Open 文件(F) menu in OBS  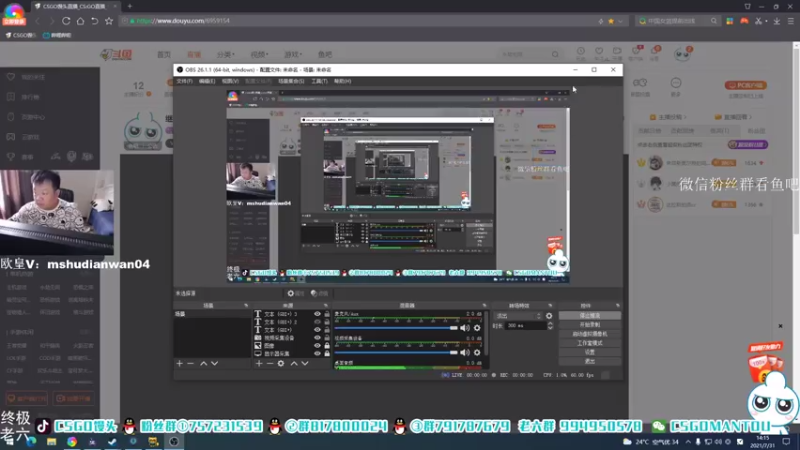click(185, 81)
